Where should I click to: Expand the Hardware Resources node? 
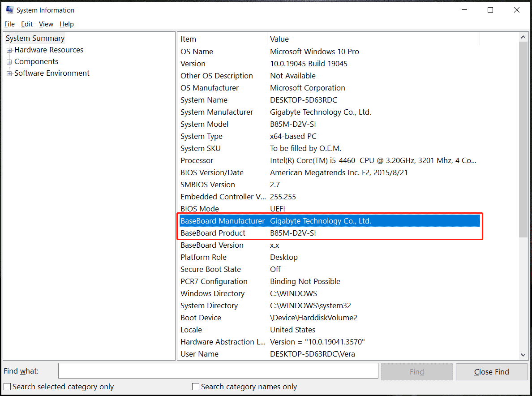coord(9,50)
